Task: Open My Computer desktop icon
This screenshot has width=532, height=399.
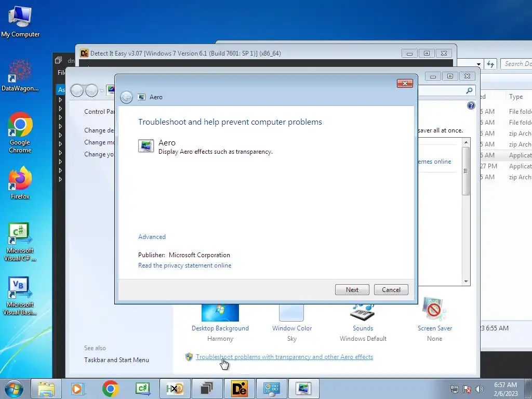Action: click(x=20, y=21)
